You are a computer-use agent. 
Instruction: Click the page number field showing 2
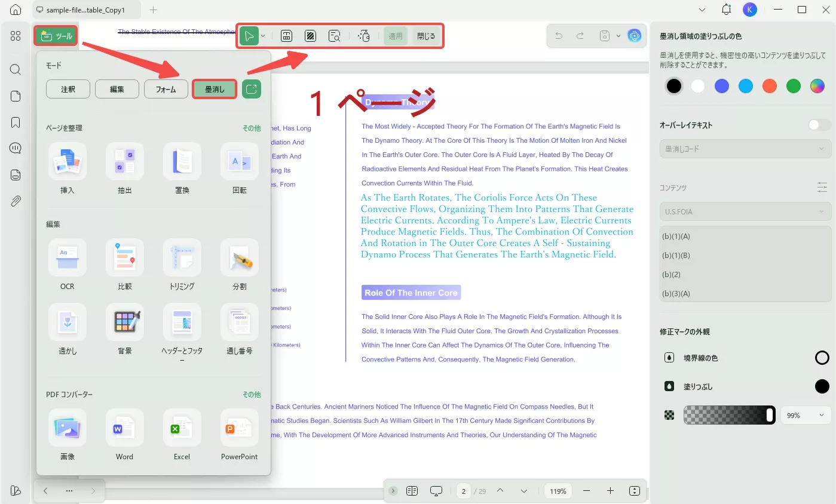pyautogui.click(x=463, y=491)
